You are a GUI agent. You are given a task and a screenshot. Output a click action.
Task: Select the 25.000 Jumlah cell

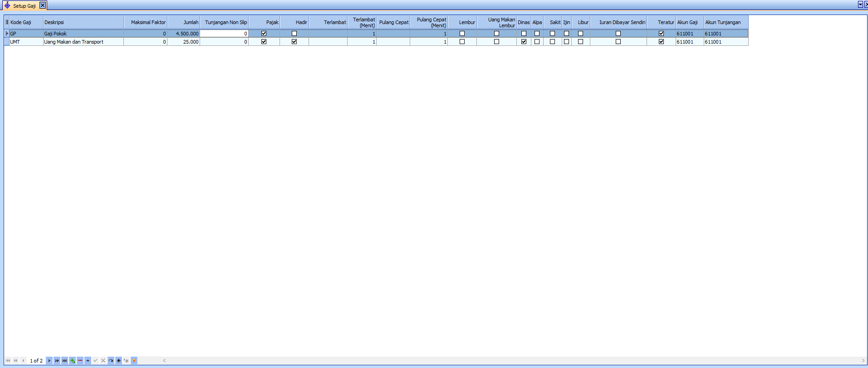click(184, 42)
